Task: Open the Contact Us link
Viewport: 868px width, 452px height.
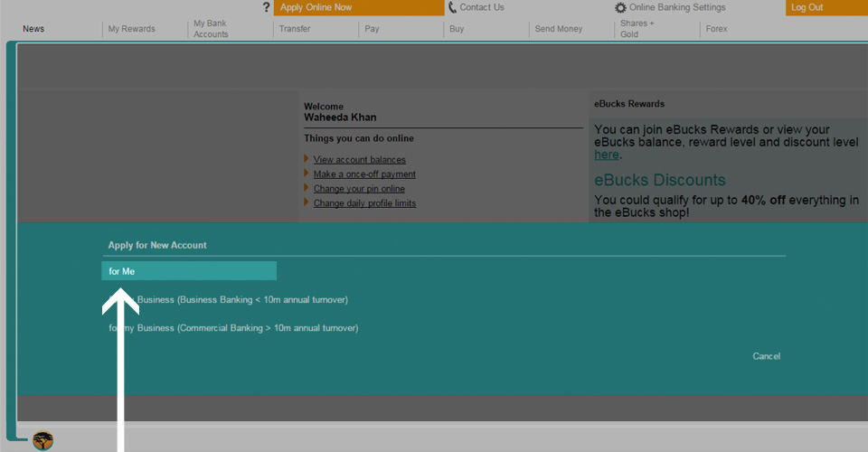Action: [x=482, y=7]
